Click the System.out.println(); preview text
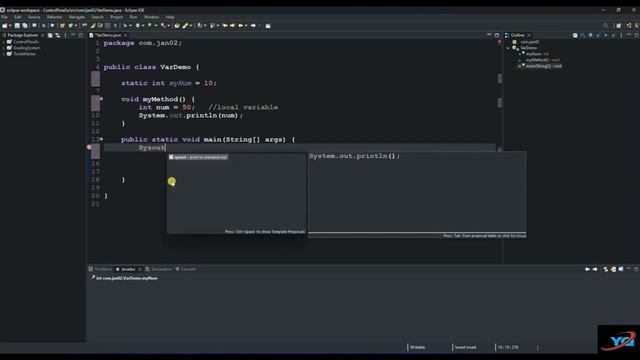Viewport: 640px width, 360px height. click(x=354, y=156)
